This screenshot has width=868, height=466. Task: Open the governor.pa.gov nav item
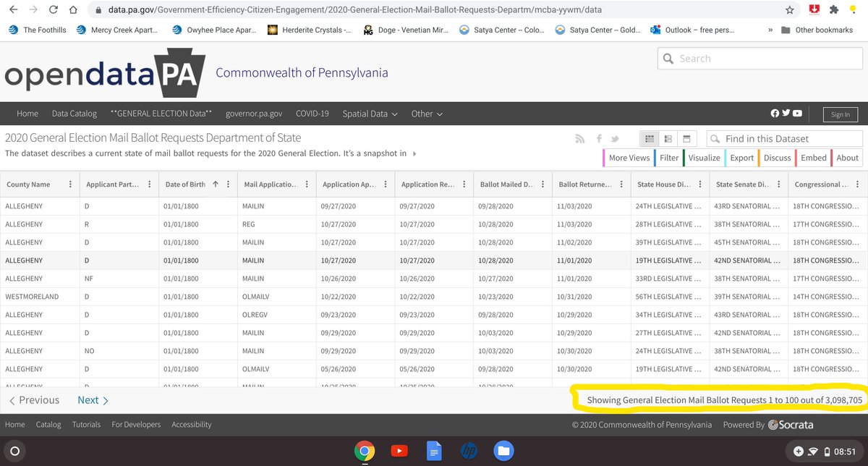pos(254,114)
